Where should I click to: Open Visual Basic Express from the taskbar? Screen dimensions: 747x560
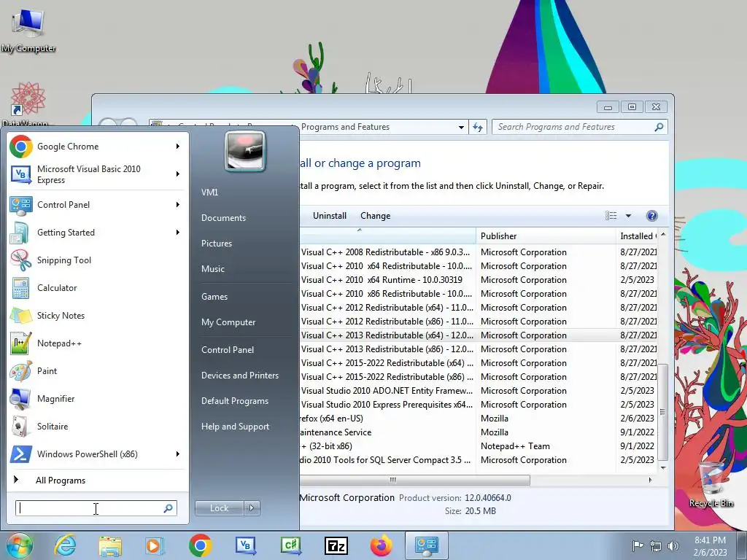tap(245, 545)
